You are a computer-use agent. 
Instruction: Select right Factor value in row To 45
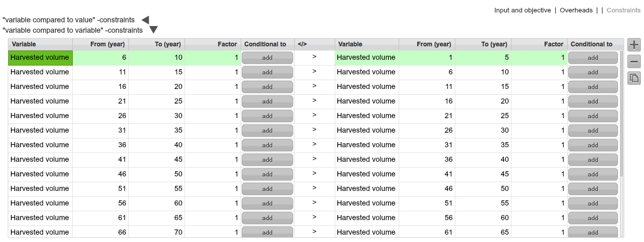click(x=540, y=174)
